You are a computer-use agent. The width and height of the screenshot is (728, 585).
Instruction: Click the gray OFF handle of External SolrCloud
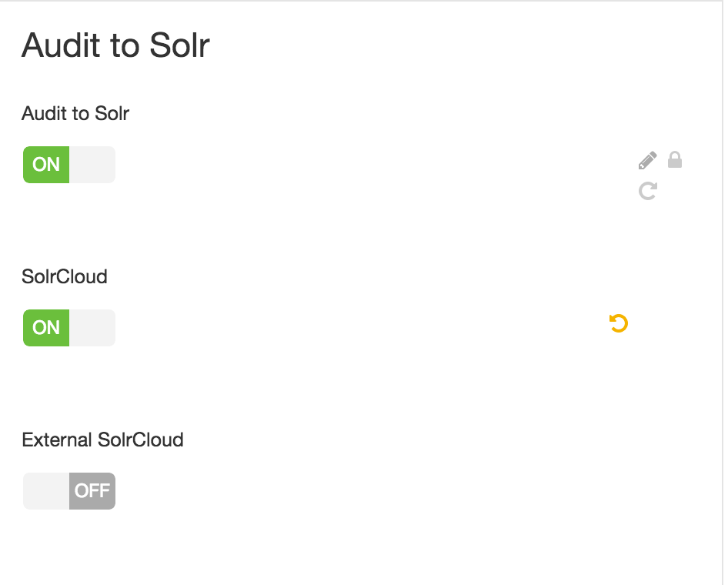[92, 491]
